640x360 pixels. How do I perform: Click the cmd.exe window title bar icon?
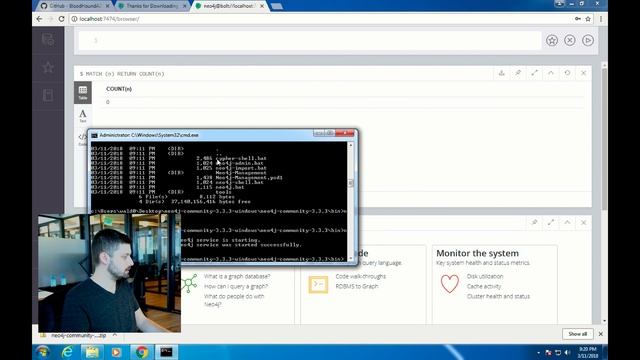click(94, 135)
